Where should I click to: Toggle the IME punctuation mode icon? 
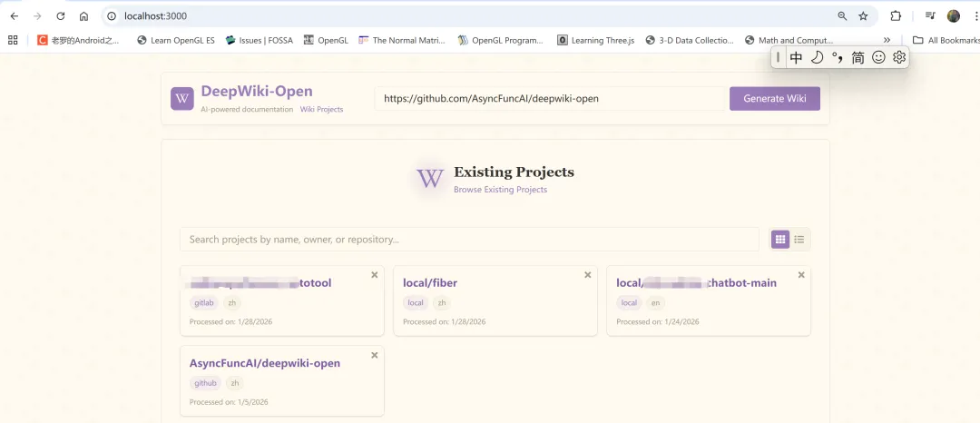click(838, 57)
